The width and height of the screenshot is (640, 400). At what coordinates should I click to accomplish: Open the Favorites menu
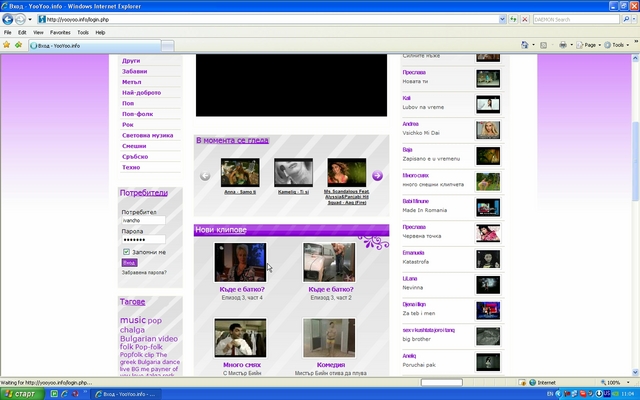pyautogui.click(x=60, y=32)
